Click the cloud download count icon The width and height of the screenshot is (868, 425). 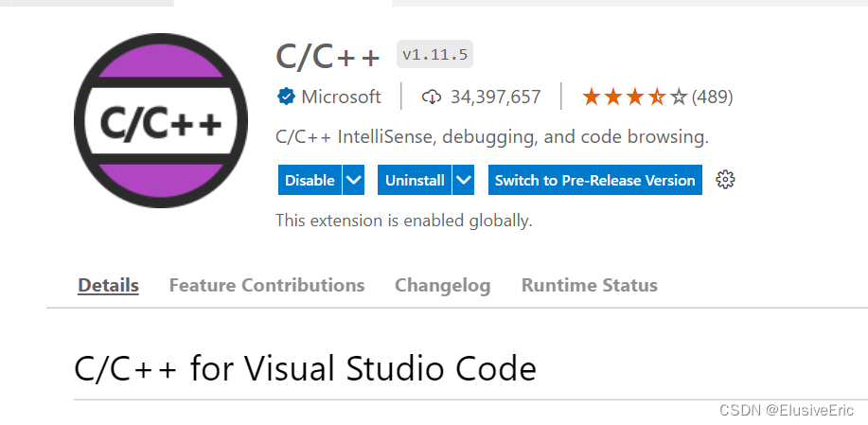(x=432, y=97)
